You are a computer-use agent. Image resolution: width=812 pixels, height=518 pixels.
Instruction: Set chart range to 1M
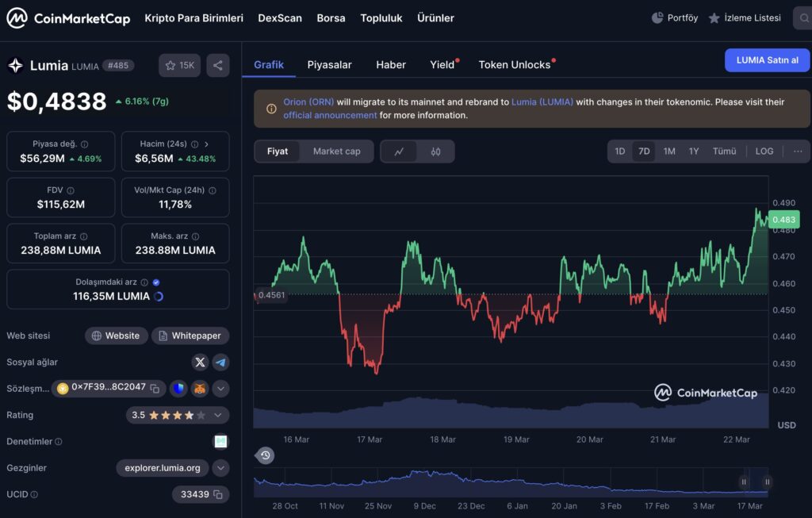[x=669, y=152]
